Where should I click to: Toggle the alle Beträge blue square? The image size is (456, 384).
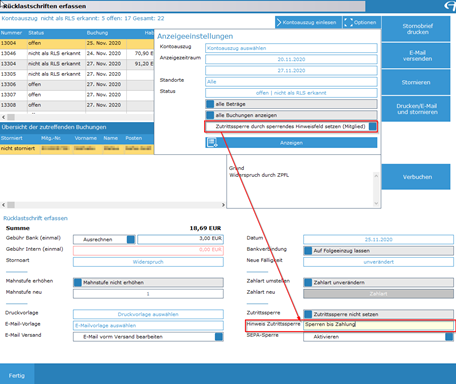(210, 104)
